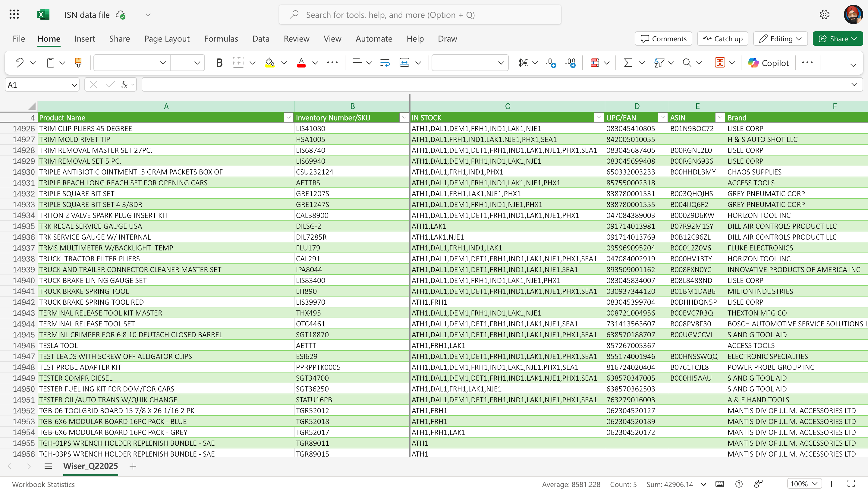Image resolution: width=868 pixels, height=490 pixels.
Task: Toggle bold formatting
Action: [x=219, y=62]
